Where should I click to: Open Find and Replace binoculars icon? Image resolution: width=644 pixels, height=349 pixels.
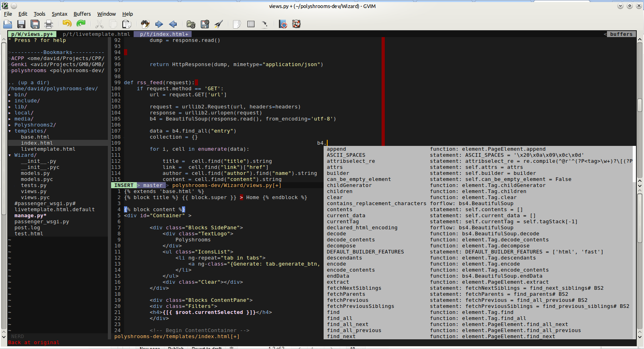[x=145, y=24]
